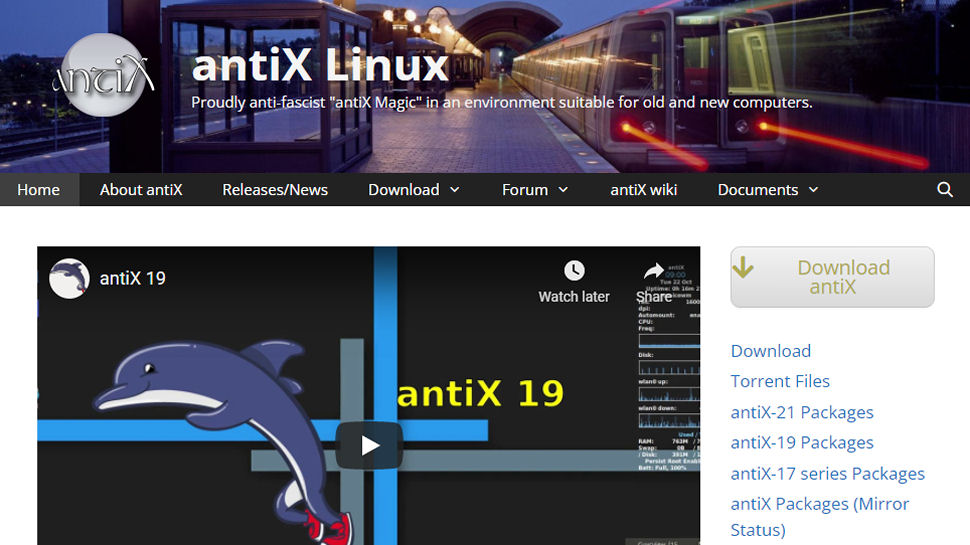Open the antiX Packages (Mirror Status) link
Image resolution: width=970 pixels, height=545 pixels.
(820, 517)
